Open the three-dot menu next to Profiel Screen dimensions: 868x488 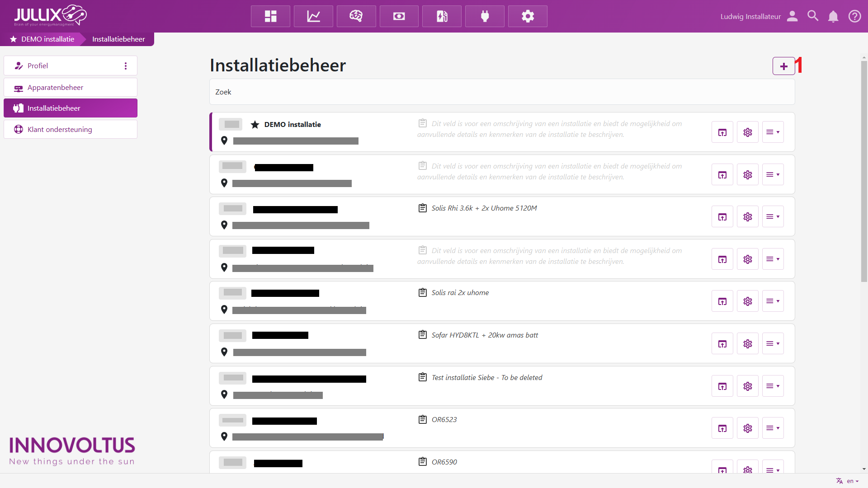126,66
